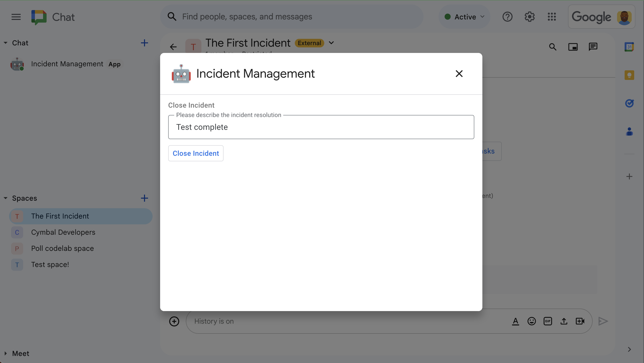
Task: Expand active status dropdown menu
Action: (x=483, y=16)
